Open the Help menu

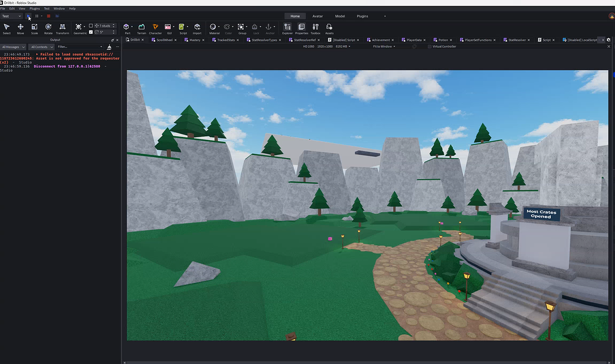click(72, 8)
